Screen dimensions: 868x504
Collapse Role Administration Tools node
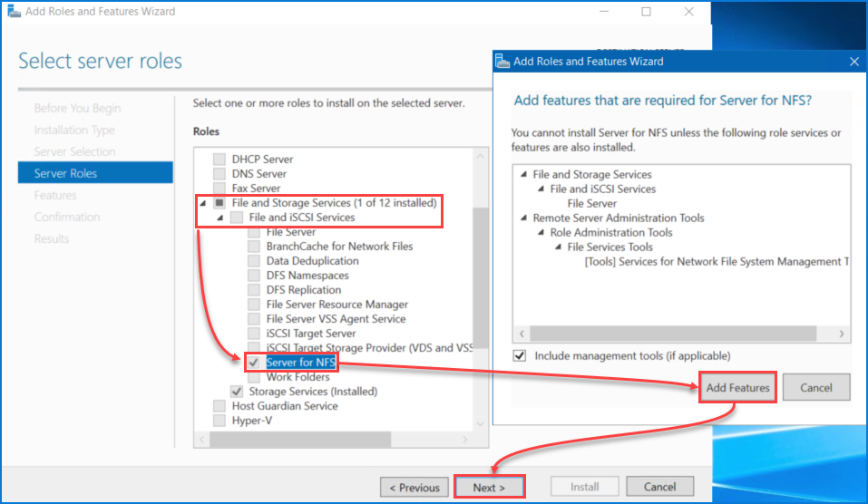click(x=541, y=232)
